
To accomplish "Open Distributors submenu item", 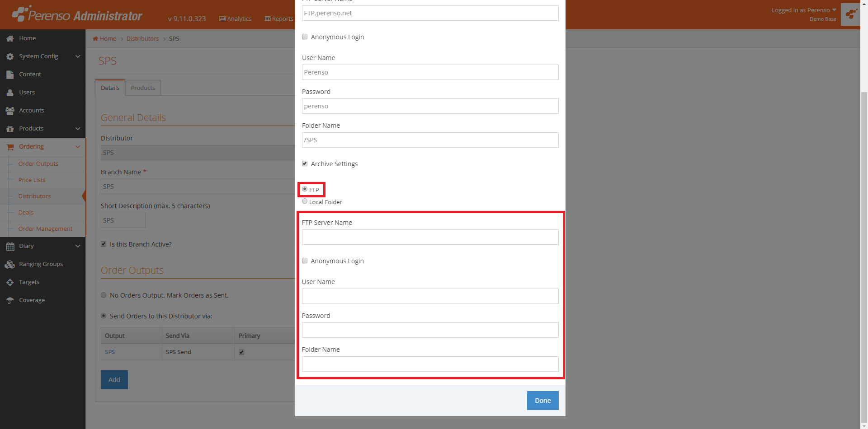I will (34, 196).
